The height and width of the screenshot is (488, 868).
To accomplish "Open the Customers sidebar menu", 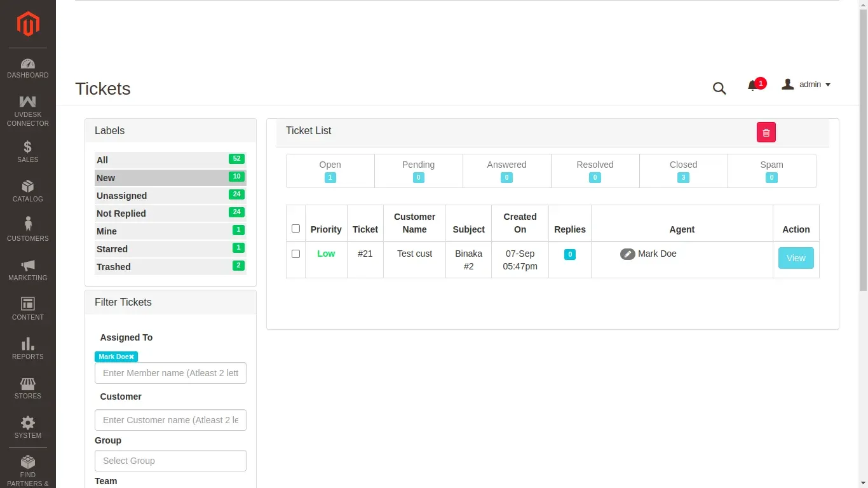I will [x=28, y=230].
